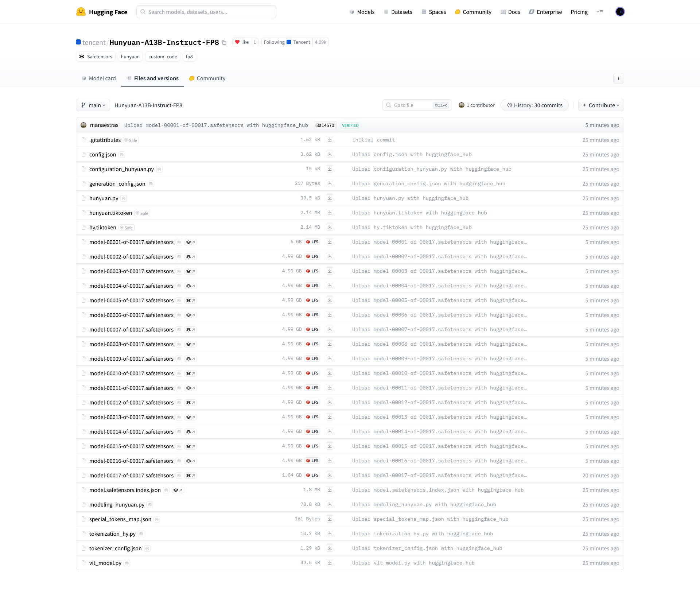This screenshot has height=605, width=700.
Task: Click LFS badge on model-00012-of-00017 row
Action: (312, 402)
